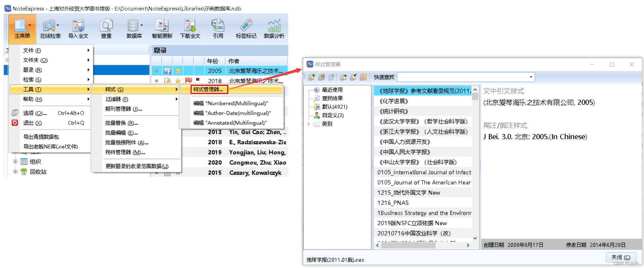Click the red flag icon in the 2018 row
The height and width of the screenshot is (268, 644).
(x=189, y=80)
